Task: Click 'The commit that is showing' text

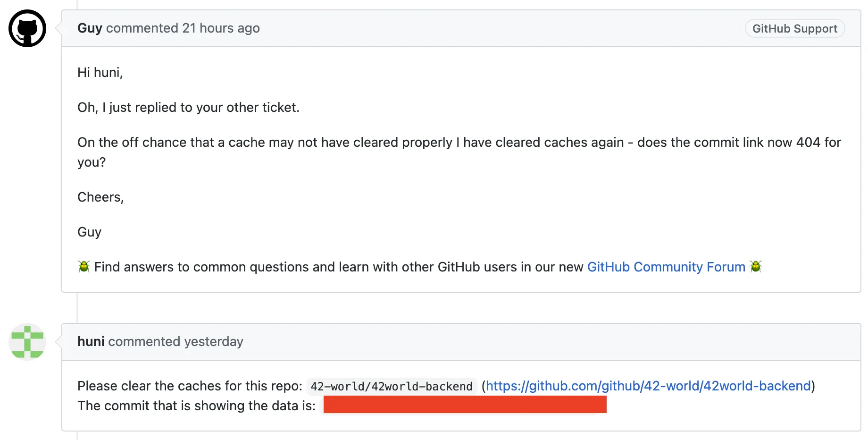Action: [x=196, y=406]
